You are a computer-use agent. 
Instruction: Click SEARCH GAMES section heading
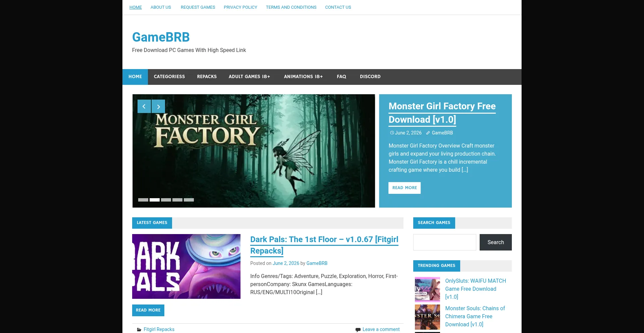coord(434,223)
